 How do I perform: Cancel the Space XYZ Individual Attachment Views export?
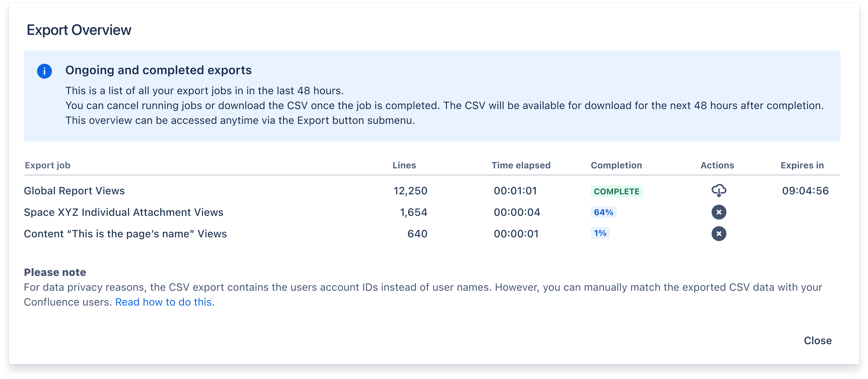719,212
